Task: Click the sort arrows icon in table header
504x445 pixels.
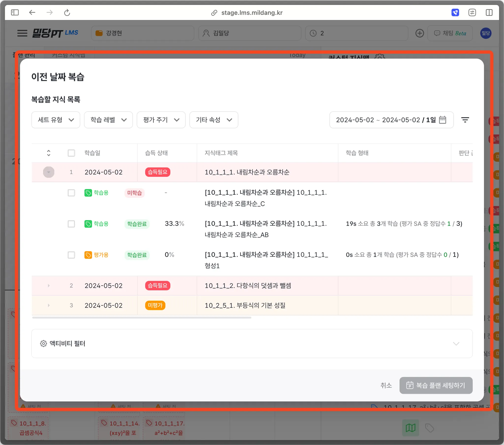Action: click(48, 153)
